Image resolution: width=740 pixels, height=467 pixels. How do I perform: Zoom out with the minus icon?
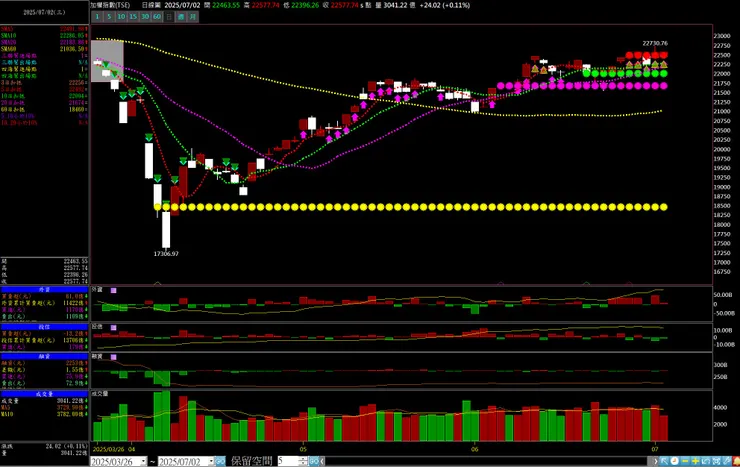click(x=685, y=461)
